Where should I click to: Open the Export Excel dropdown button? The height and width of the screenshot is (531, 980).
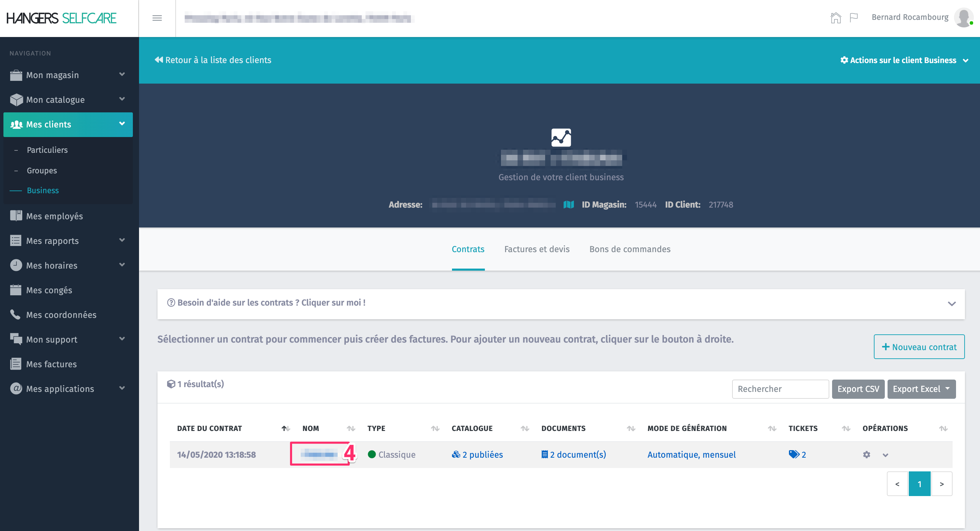tap(921, 389)
